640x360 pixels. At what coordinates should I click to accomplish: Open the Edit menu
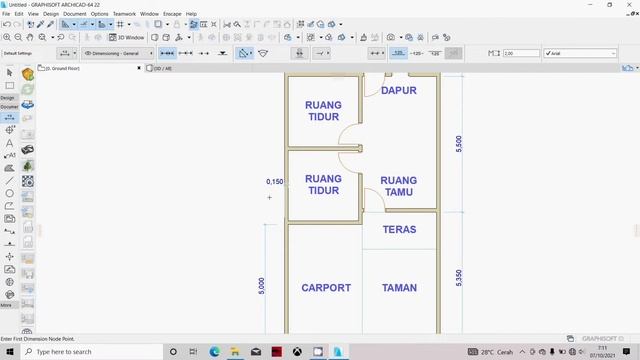click(19, 14)
